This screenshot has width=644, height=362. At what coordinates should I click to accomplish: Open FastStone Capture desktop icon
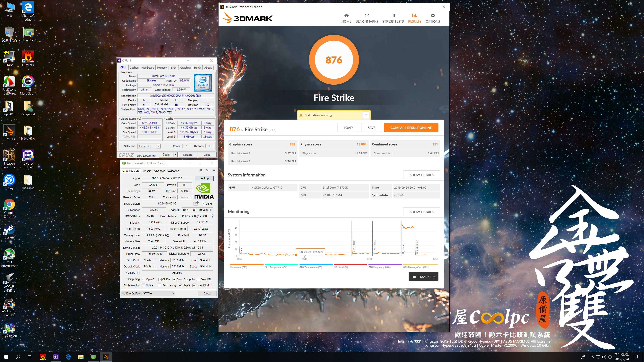(9, 85)
